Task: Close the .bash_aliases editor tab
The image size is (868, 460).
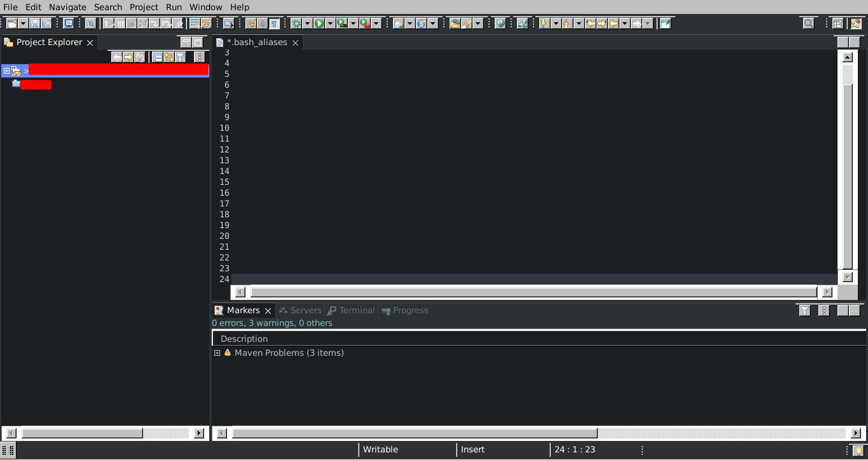Action: 295,43
